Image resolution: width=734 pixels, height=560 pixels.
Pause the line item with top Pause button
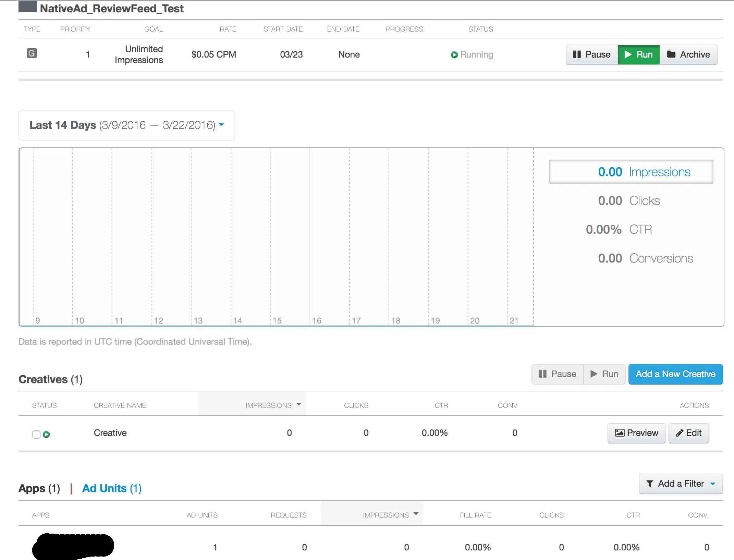(591, 54)
